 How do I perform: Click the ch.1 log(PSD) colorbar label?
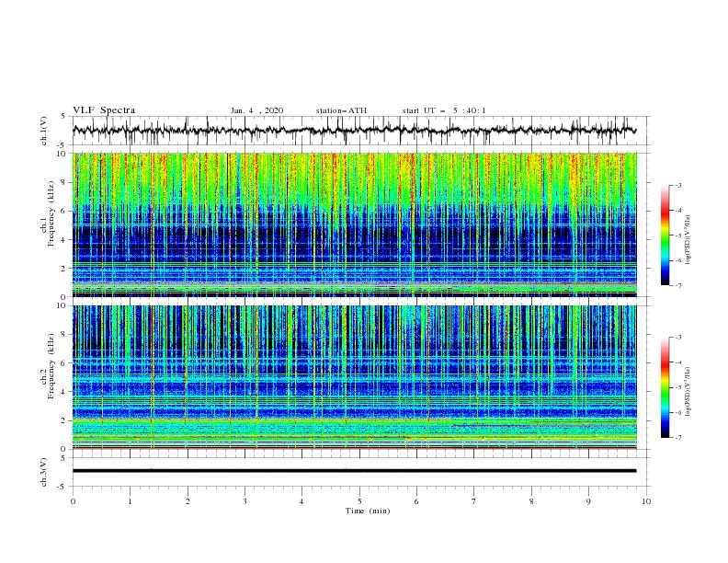point(688,238)
